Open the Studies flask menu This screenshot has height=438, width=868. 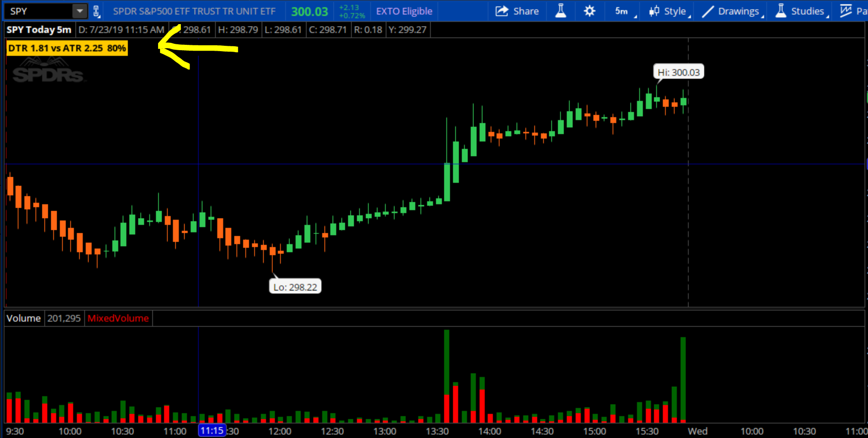tap(801, 11)
